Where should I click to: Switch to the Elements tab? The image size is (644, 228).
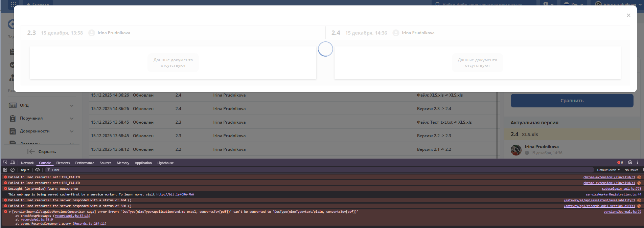63,163
